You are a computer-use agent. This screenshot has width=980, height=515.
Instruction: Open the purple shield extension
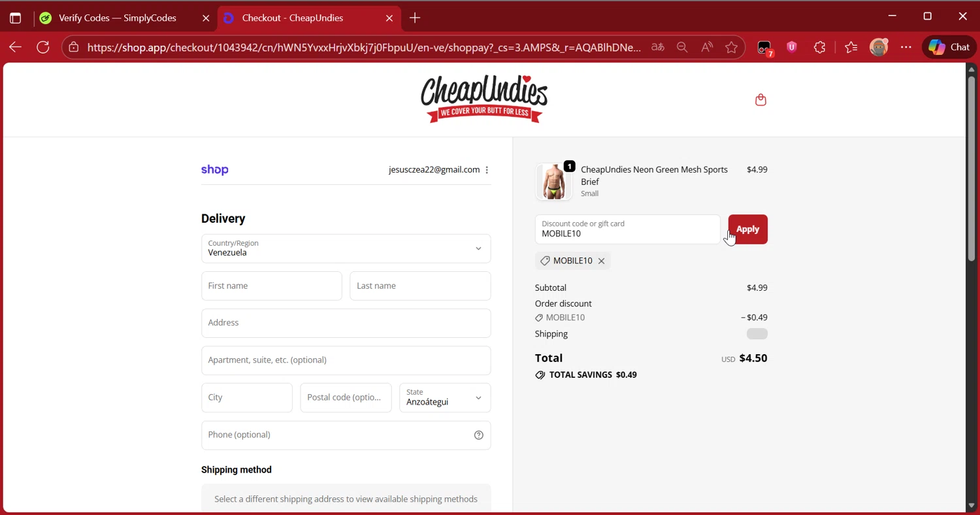click(x=792, y=47)
